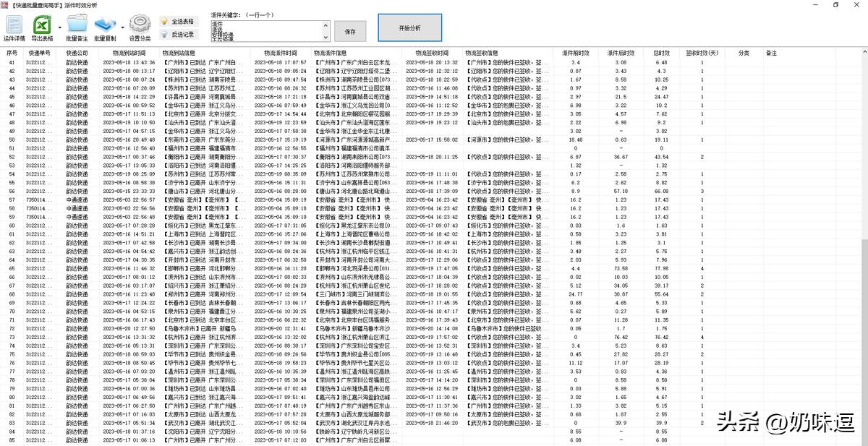Click the up arrow on the keyword list box
The image size is (868, 446).
click(x=325, y=25)
